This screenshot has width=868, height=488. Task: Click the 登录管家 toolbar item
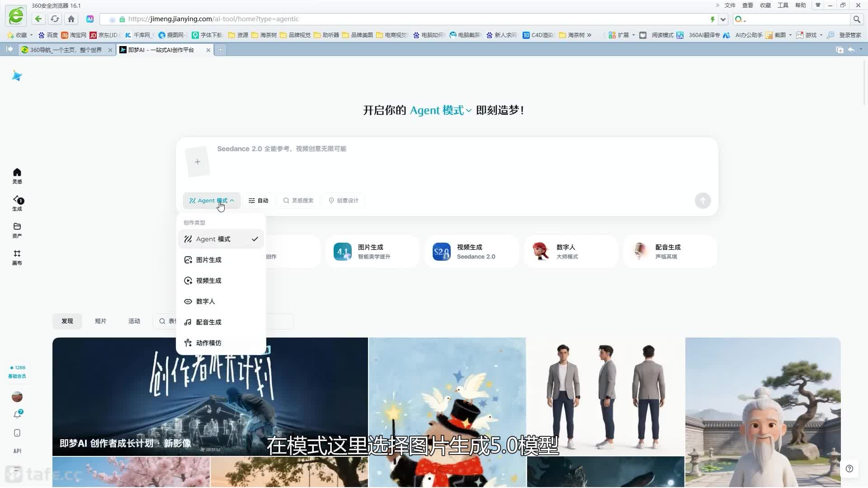pos(845,35)
